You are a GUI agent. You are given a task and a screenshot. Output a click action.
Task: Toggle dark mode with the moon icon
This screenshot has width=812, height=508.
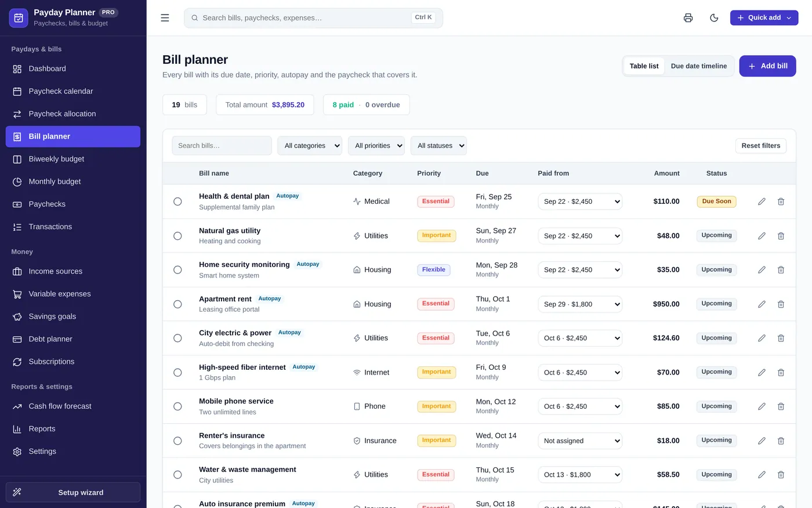click(x=714, y=18)
